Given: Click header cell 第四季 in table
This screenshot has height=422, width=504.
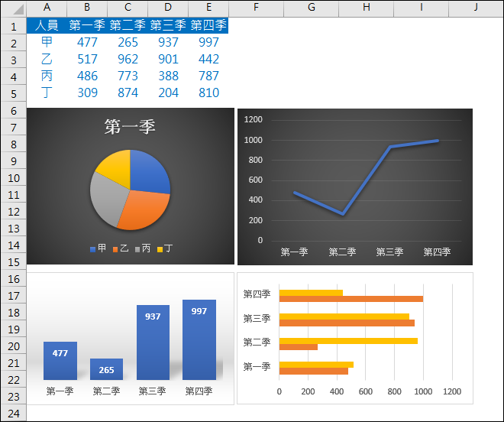Looking at the screenshot, I should point(208,25).
